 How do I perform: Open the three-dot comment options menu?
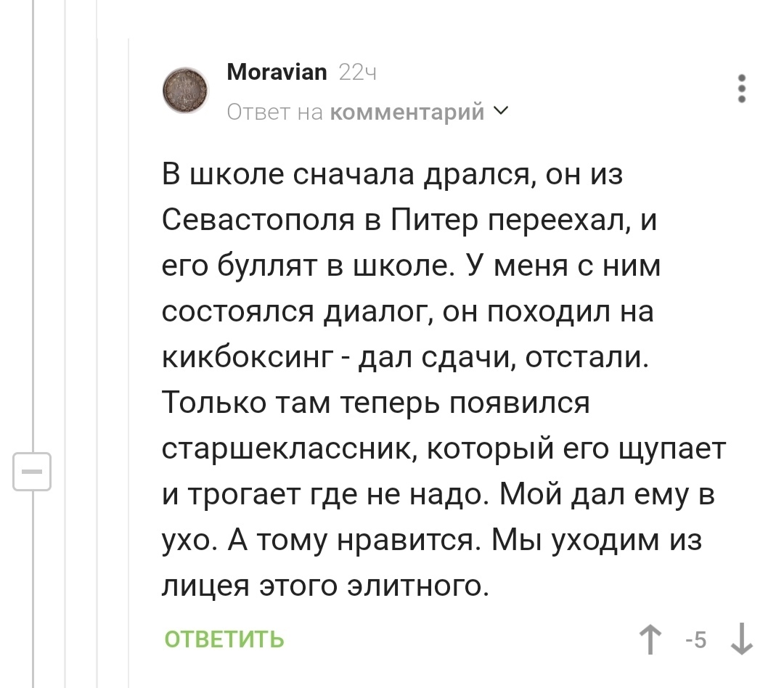pyautogui.click(x=741, y=89)
